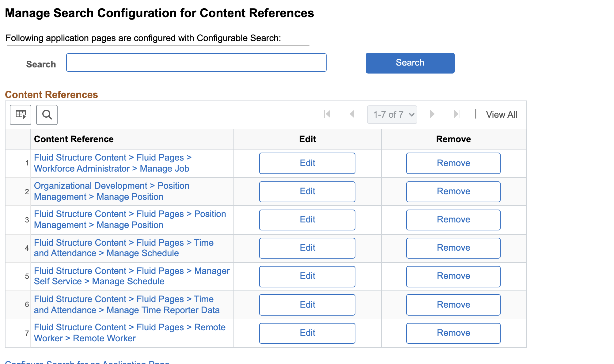Edit the Organizational Development Manage Position entry
Image resolution: width=614 pixels, height=364 pixels.
point(307,191)
